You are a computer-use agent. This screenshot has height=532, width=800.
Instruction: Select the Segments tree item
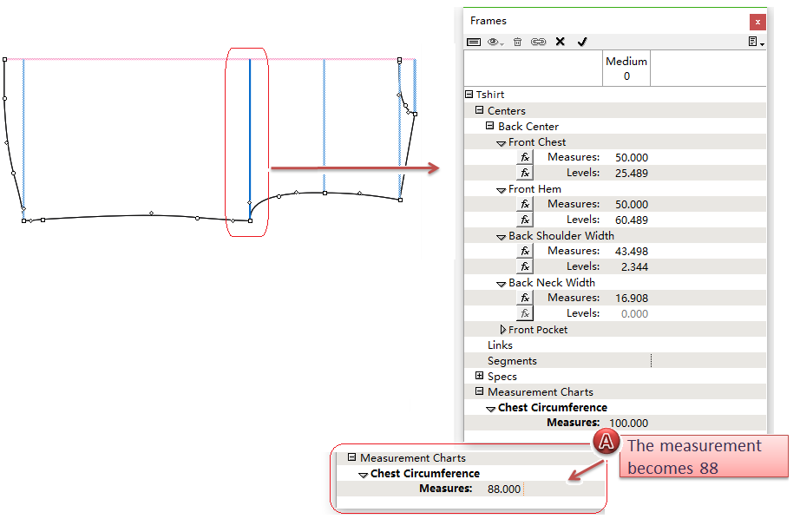pos(512,361)
